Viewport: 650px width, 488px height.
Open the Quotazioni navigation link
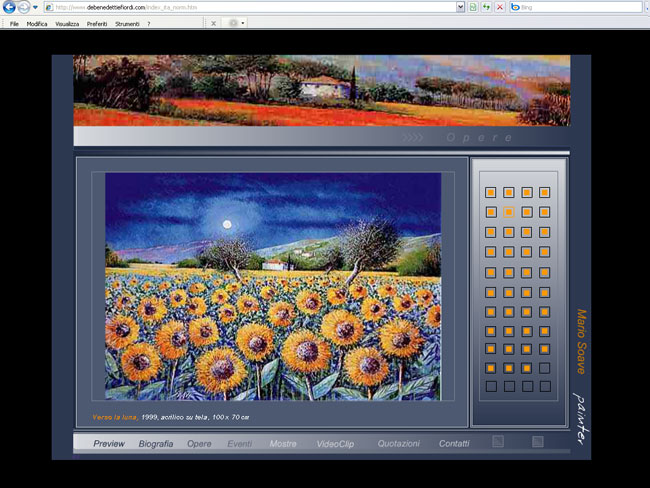(398, 444)
